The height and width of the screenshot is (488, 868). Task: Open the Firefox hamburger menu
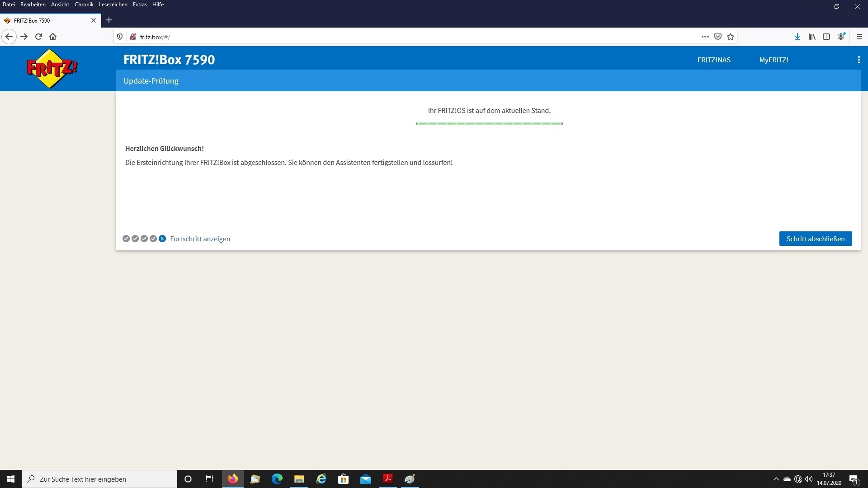[x=859, y=37]
